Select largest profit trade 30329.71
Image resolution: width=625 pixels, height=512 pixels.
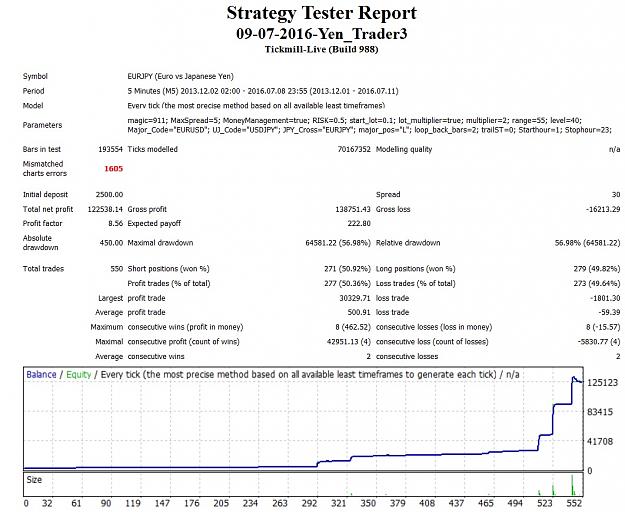click(355, 298)
